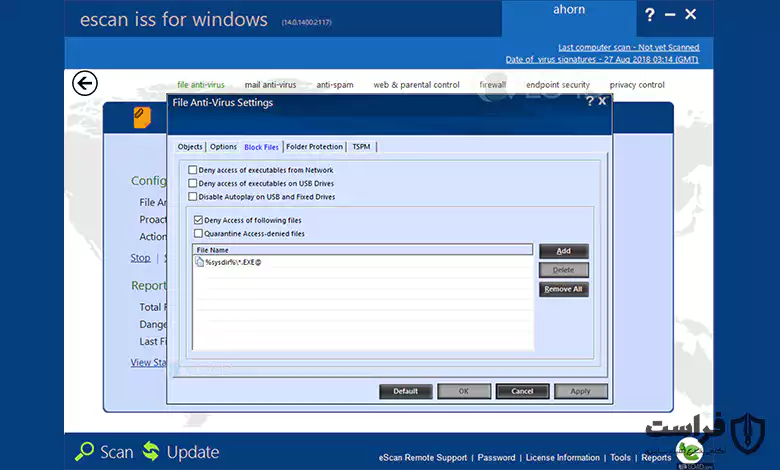Click the back arrow circle icon

click(85, 83)
